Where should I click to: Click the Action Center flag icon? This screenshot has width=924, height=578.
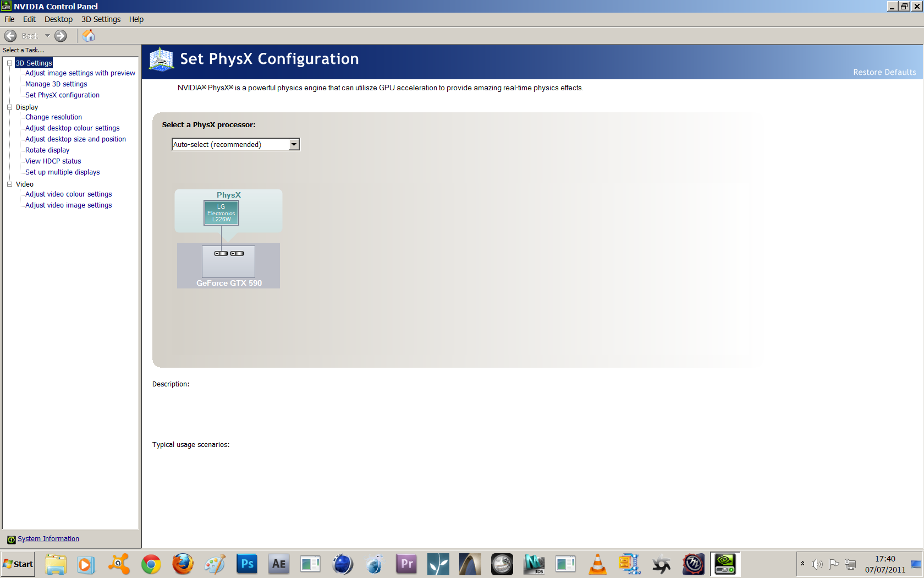click(834, 564)
